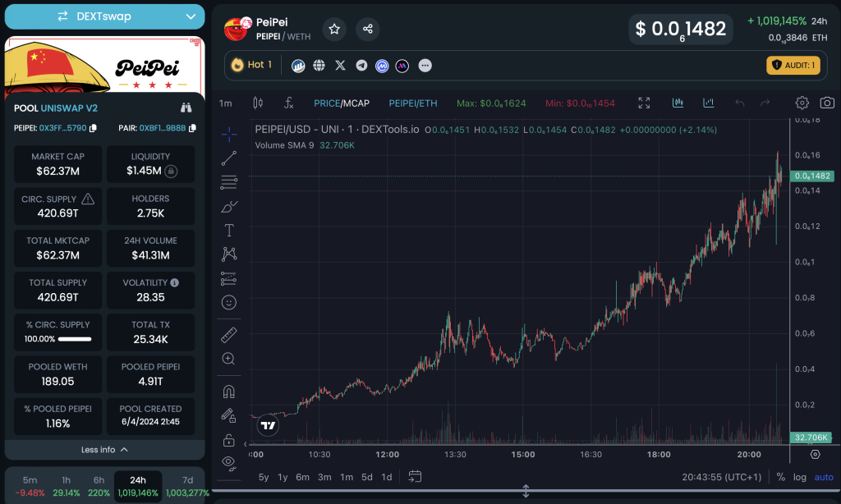This screenshot has height=504, width=841.
Task: Enter fullscreen chart mode
Action: click(x=644, y=103)
